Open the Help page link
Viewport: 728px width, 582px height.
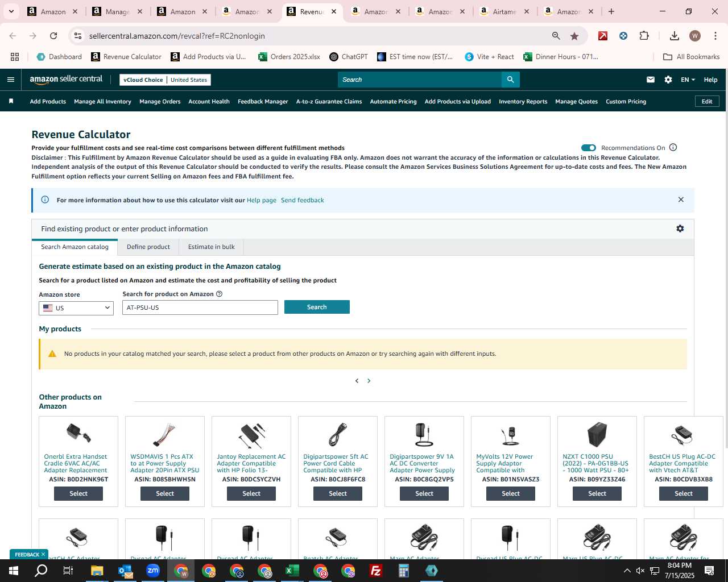point(262,200)
